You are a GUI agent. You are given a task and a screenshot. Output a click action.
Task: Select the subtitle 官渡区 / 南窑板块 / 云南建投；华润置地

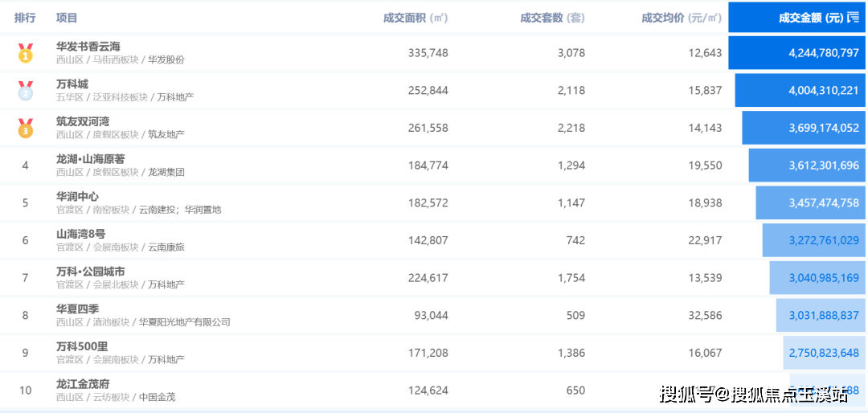pos(138,210)
